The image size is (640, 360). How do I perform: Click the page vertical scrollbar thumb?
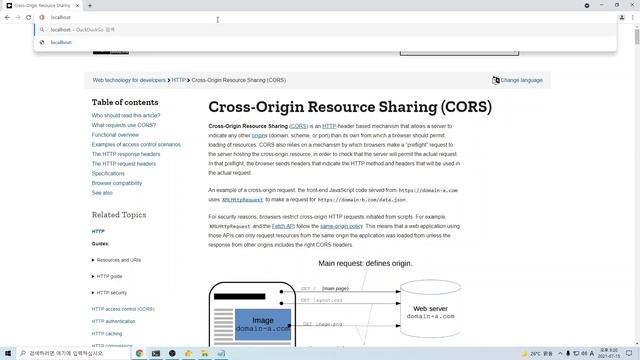[x=637, y=36]
